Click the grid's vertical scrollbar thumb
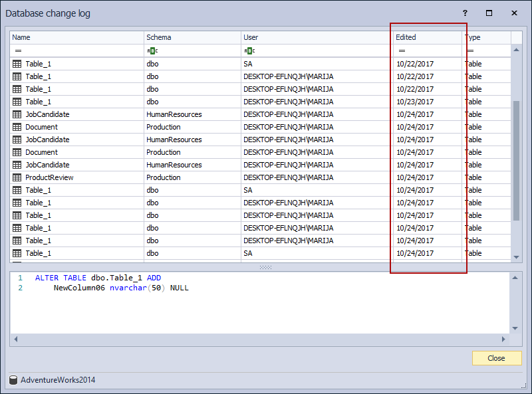The height and width of the screenshot is (394, 532). point(517,160)
